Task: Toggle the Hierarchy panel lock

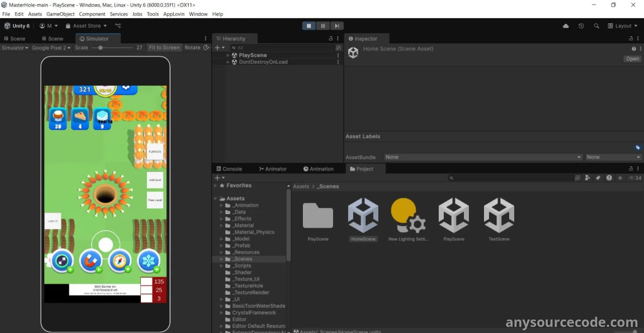Action: click(330, 39)
